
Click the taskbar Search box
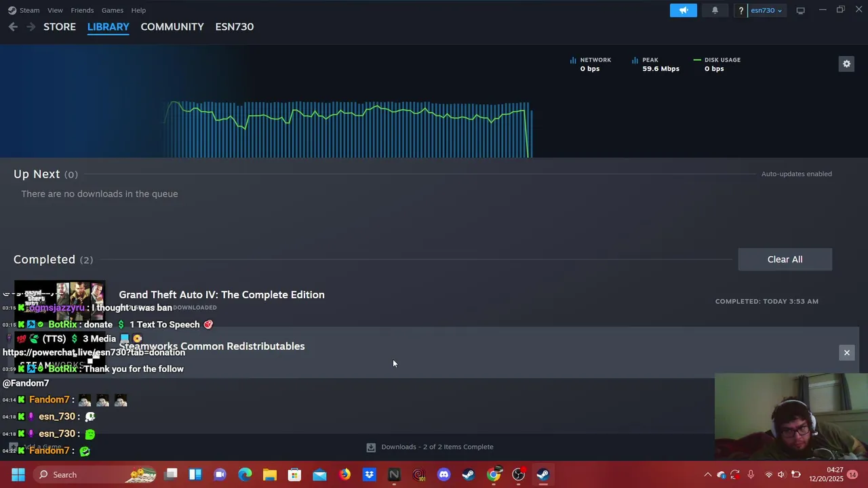tap(95, 474)
